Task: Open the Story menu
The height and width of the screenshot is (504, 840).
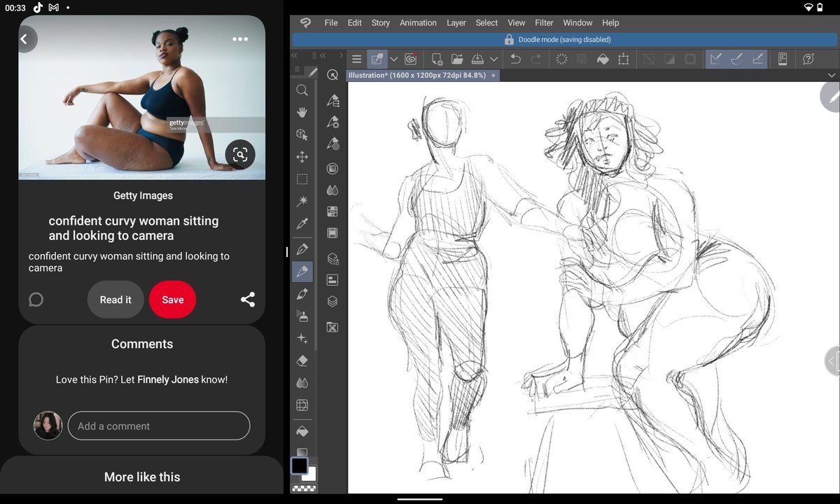Action: coord(381,22)
